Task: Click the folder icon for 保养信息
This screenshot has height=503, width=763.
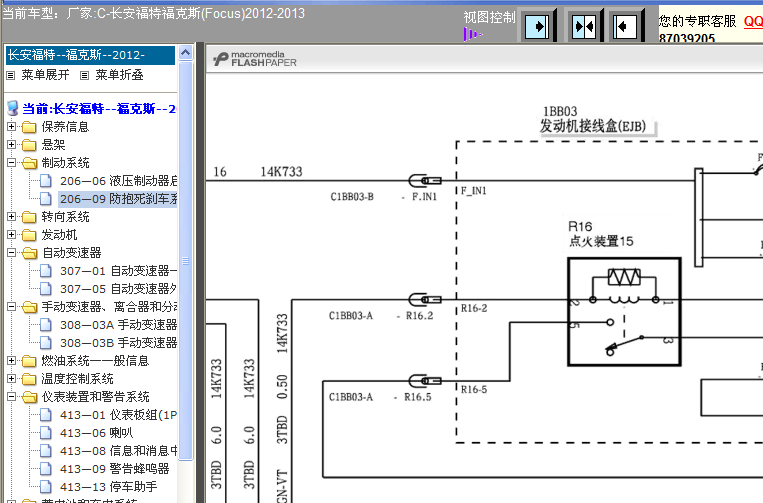Action: click(29, 127)
